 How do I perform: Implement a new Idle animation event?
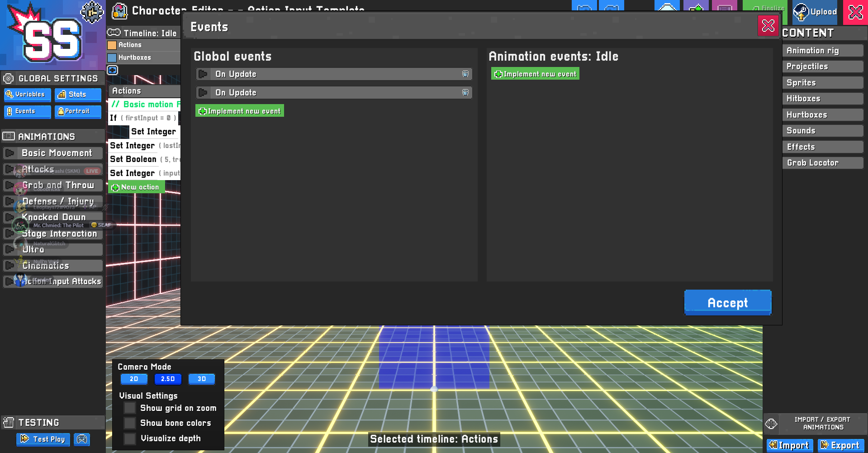pyautogui.click(x=535, y=74)
